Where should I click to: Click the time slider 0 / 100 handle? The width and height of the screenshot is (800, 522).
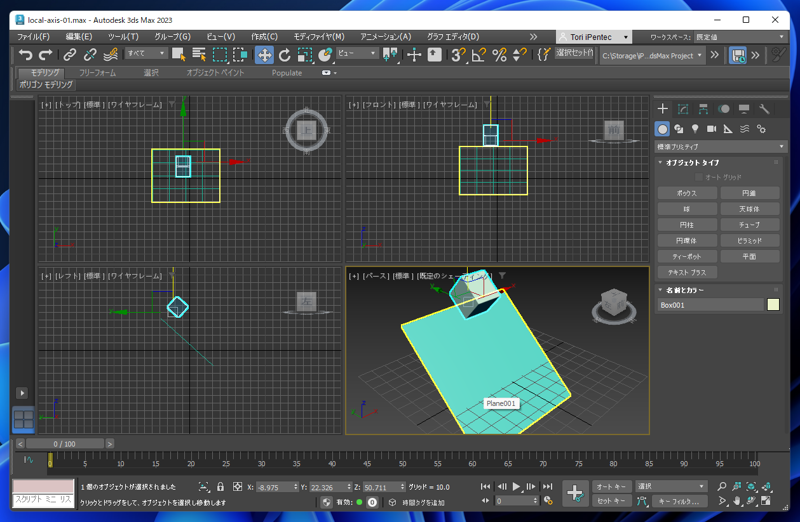65,444
